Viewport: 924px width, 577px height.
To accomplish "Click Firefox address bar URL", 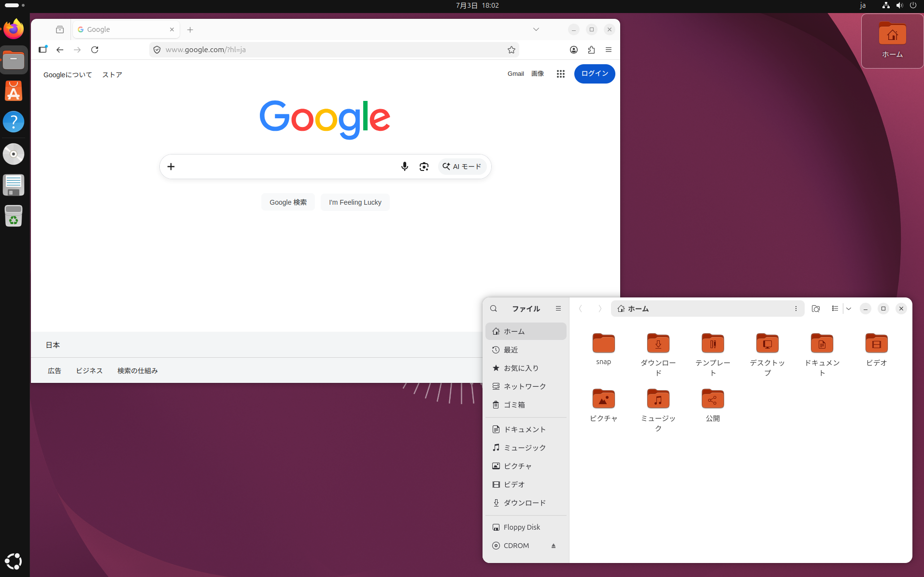I will [333, 50].
